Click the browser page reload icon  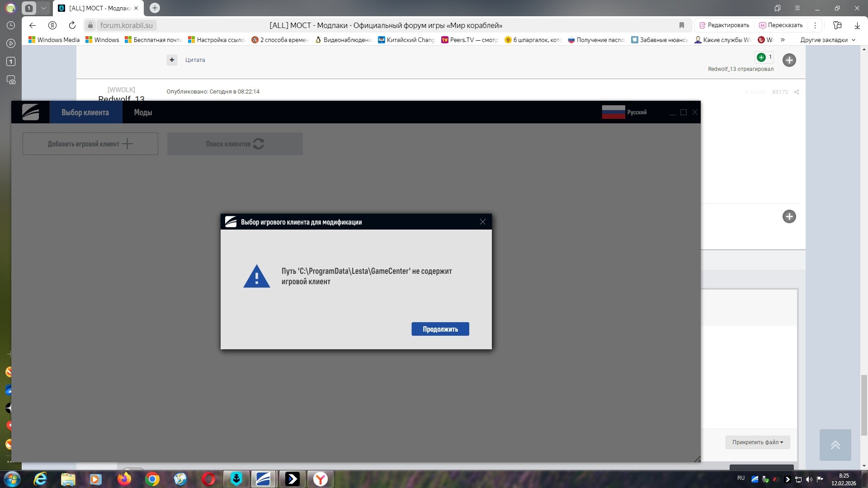pos(72,25)
